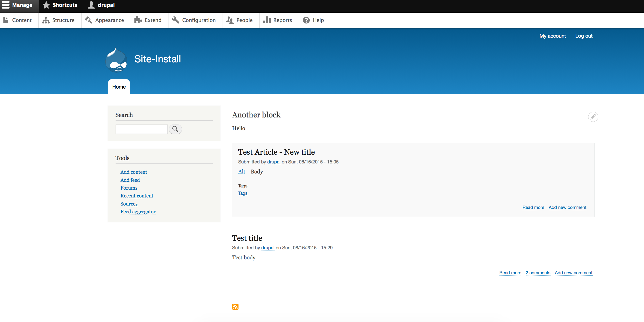The width and height of the screenshot is (644, 322).
Task: Focus the Search text field
Action: (x=142, y=129)
